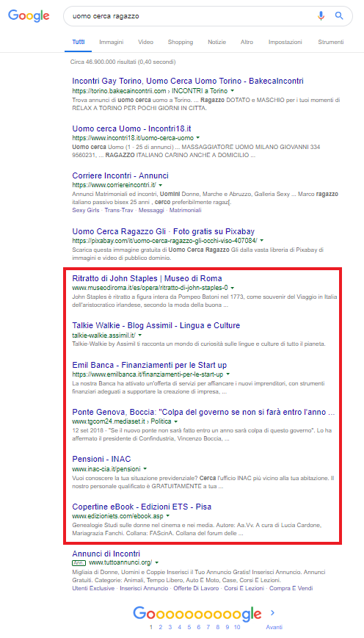
Task: Go to results page 3
Action: coord(170,627)
